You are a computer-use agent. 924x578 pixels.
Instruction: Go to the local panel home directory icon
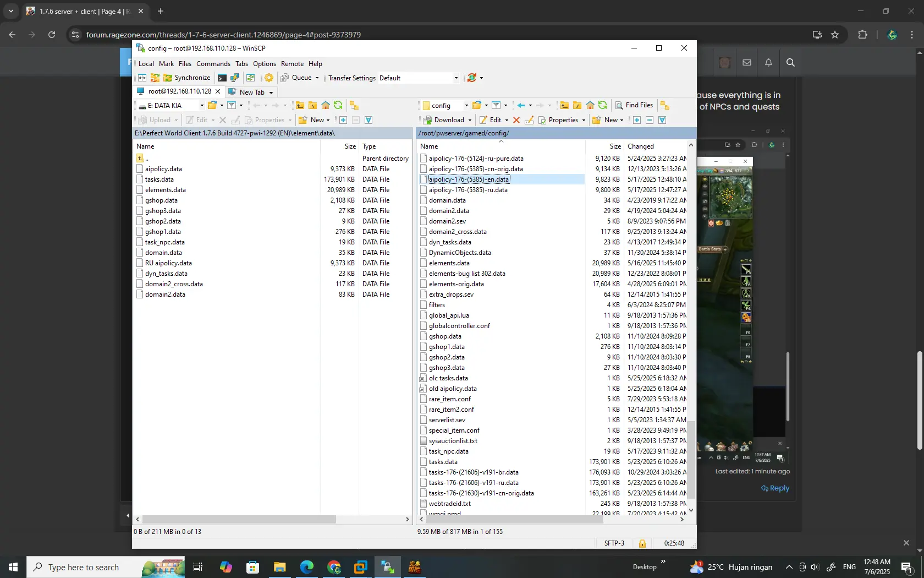[326, 105]
